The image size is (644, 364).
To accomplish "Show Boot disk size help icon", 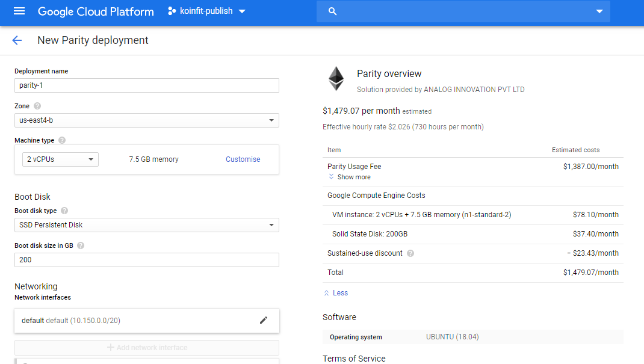I will pyautogui.click(x=81, y=245).
